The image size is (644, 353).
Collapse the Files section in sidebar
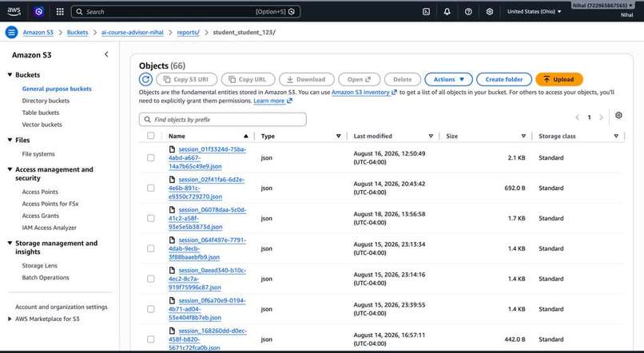(x=10, y=140)
